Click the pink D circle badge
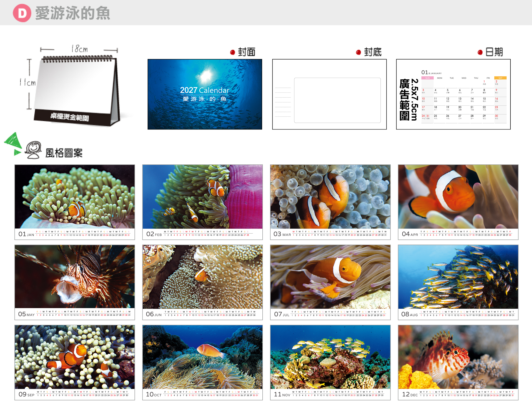532x412 pixels. tap(22, 13)
